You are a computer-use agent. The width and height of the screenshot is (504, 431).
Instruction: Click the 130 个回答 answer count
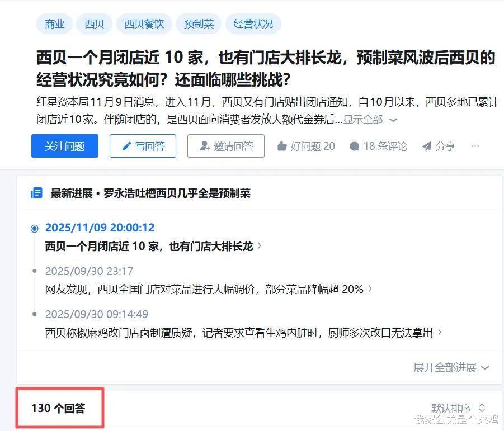tap(58, 408)
